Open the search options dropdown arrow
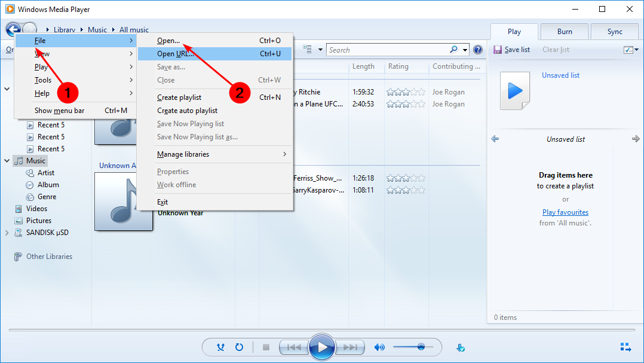644x363 pixels. point(465,50)
